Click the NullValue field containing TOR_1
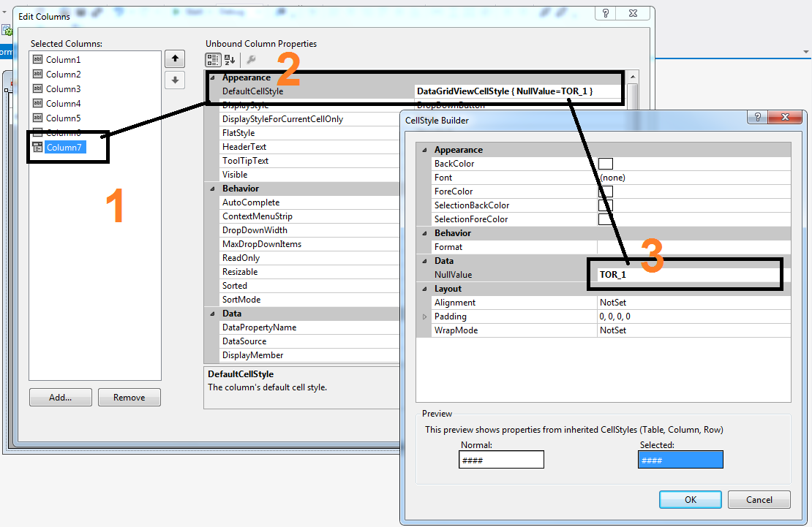 pos(694,275)
